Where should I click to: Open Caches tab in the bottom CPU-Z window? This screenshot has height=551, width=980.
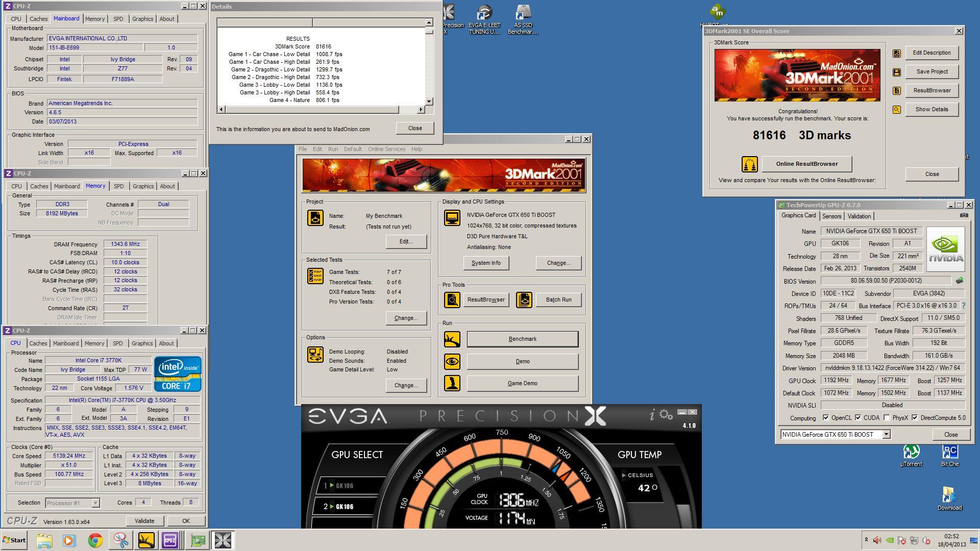(38, 343)
